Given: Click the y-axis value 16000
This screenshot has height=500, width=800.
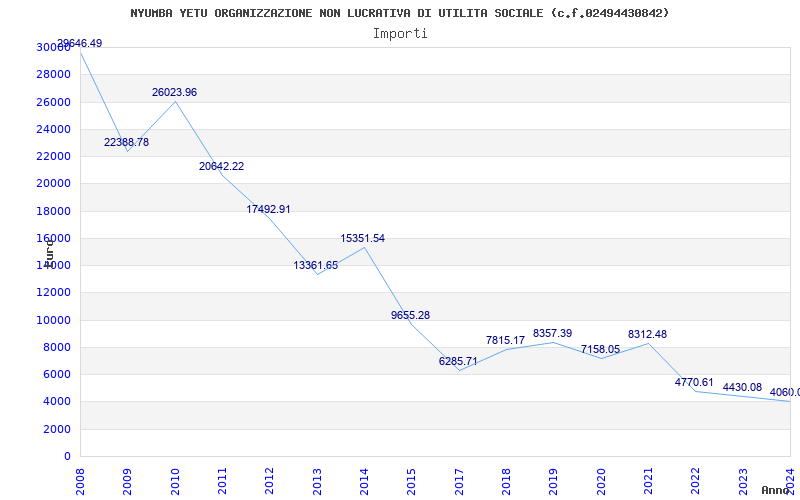Looking at the screenshot, I should (54, 238).
